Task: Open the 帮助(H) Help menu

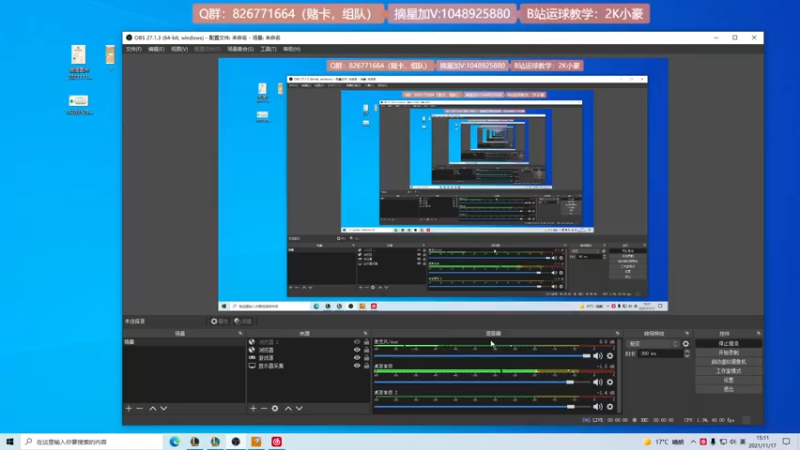Action: [292, 49]
